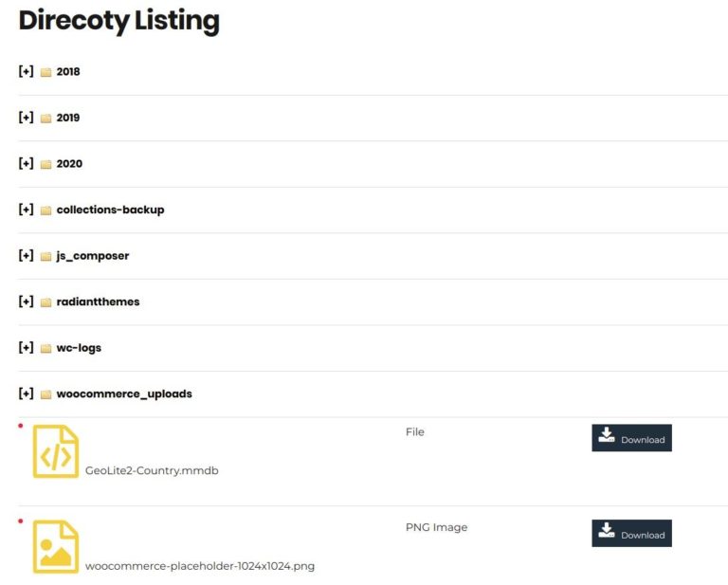Click the folder icon beside 2020
The height and width of the screenshot is (585, 728).
pos(45,164)
